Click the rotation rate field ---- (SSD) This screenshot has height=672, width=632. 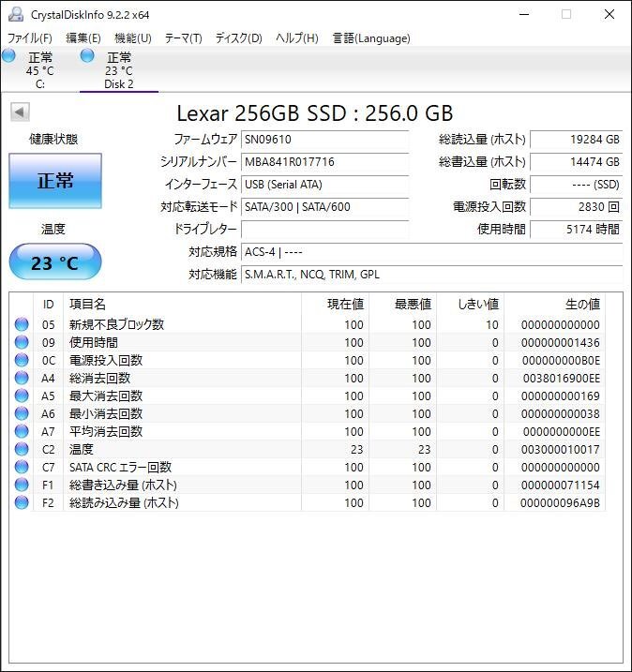[x=577, y=185]
